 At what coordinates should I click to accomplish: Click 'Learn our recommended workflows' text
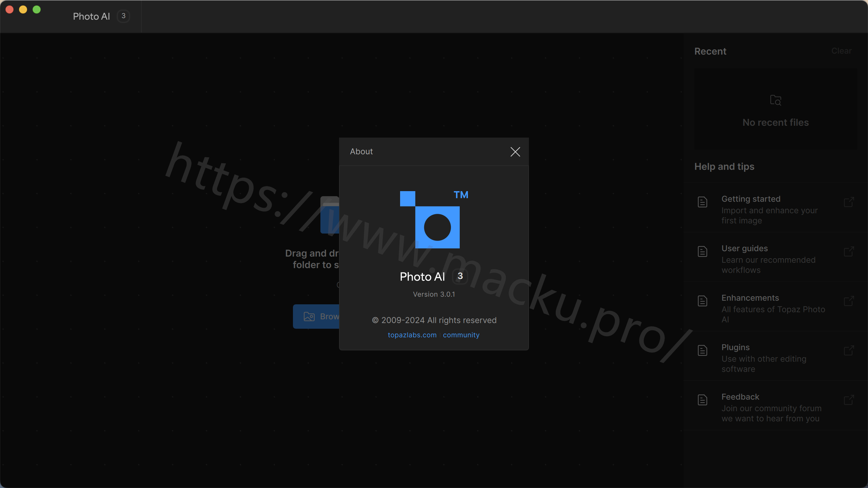(768, 265)
